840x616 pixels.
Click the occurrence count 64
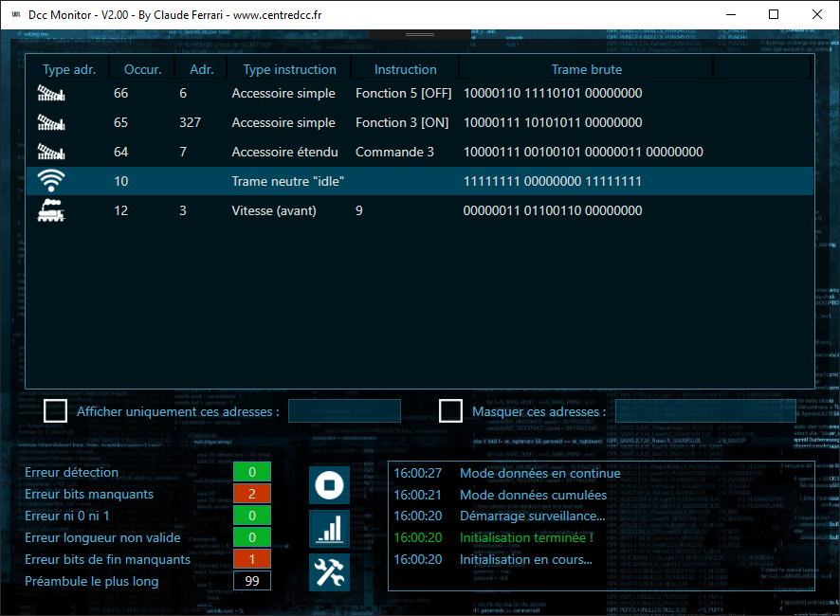pyautogui.click(x=120, y=153)
